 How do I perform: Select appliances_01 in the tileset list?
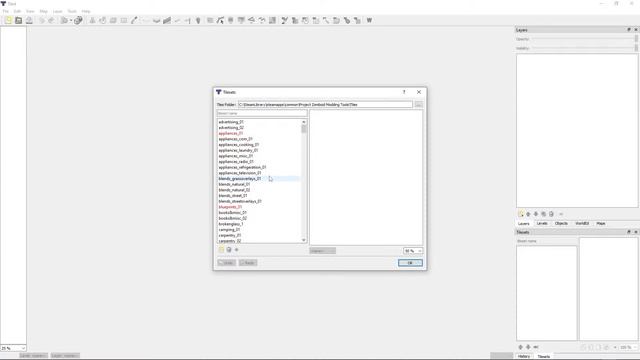[231, 133]
